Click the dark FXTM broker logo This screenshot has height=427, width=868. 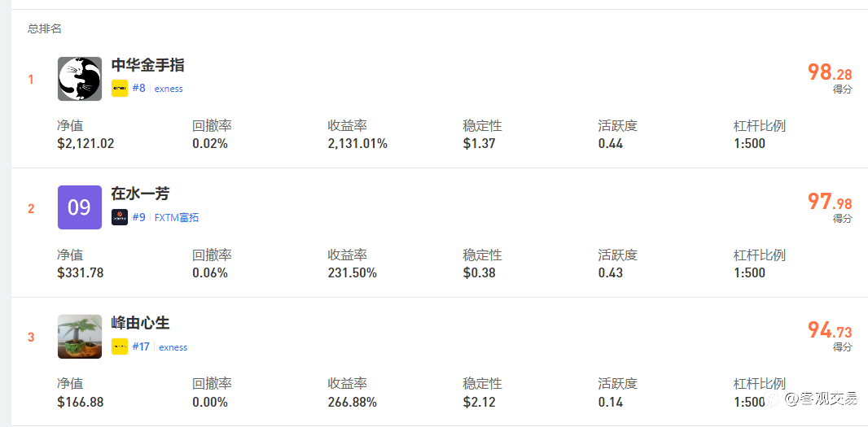click(x=120, y=217)
